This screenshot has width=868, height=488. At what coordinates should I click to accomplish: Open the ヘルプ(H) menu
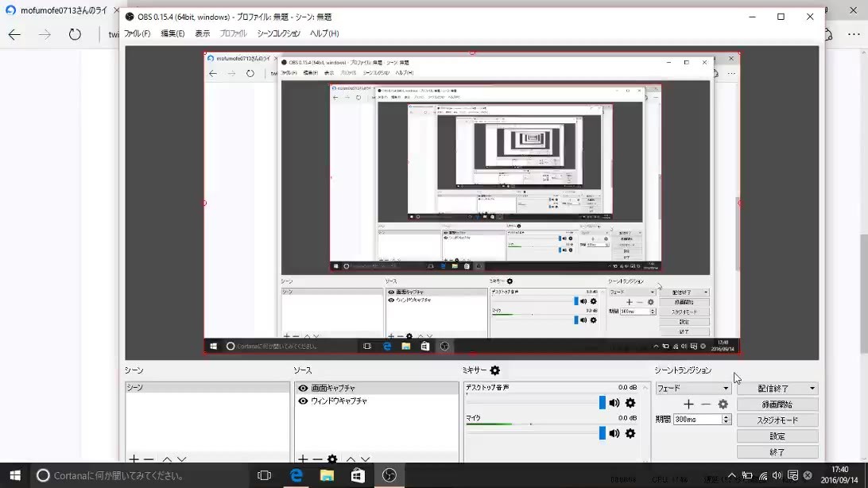click(324, 33)
